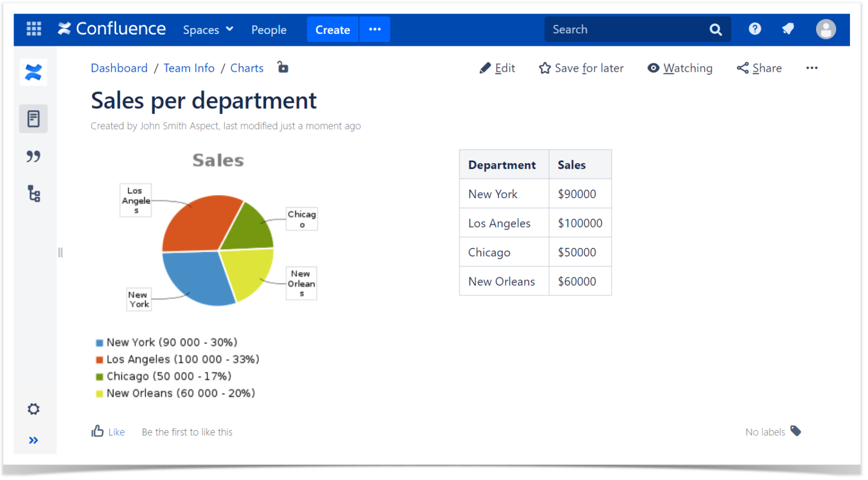Click the help question mark icon
The height and width of the screenshot is (480, 868).
pos(755,29)
